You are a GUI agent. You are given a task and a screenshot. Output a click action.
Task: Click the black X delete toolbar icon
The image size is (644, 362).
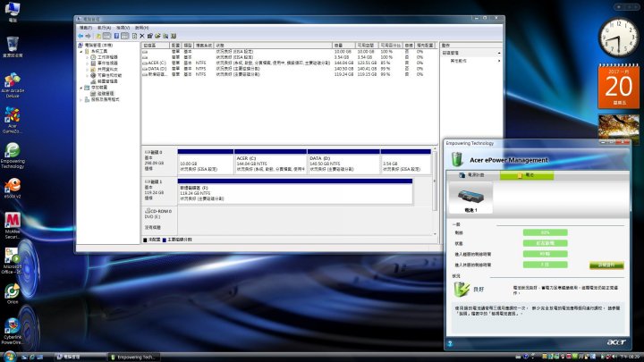click(142, 36)
